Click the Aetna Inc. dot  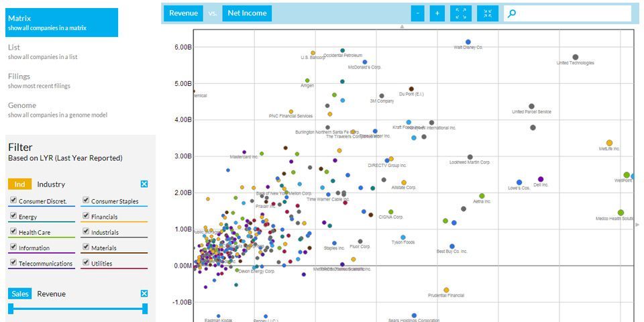coord(482,196)
